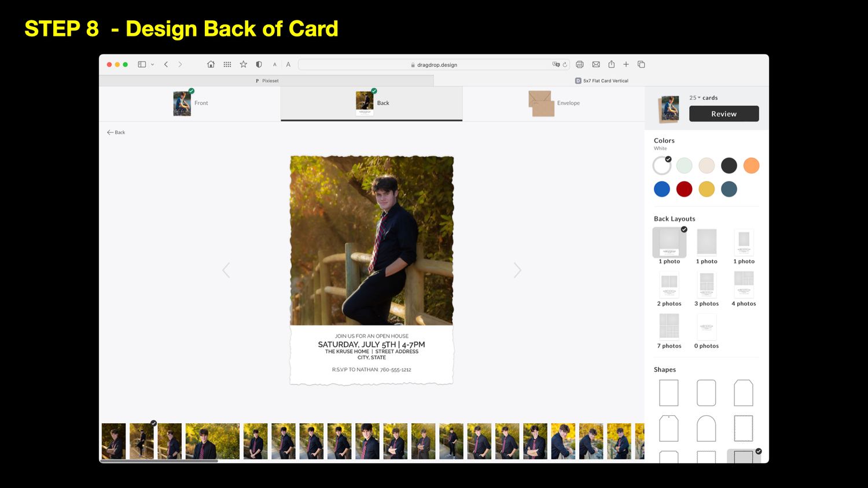Pick the black color swatch
The height and width of the screenshot is (488, 868).
point(729,166)
